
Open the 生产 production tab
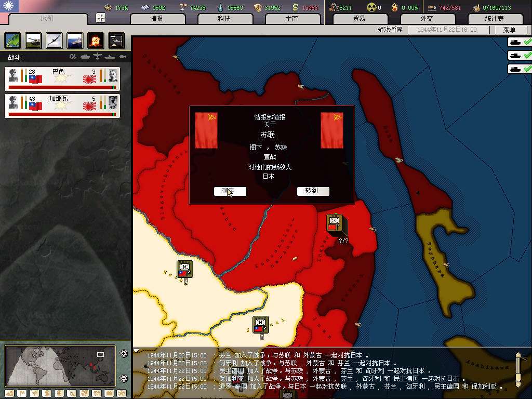[x=292, y=19]
